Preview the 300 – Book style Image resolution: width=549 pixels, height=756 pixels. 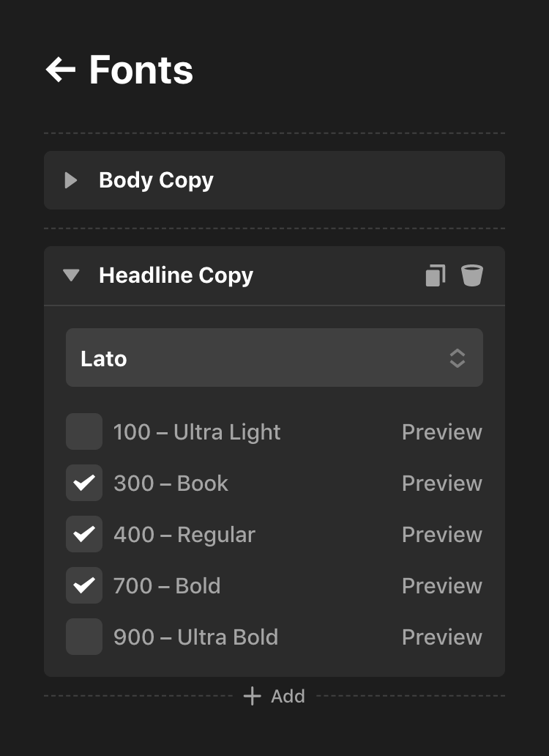(x=441, y=483)
